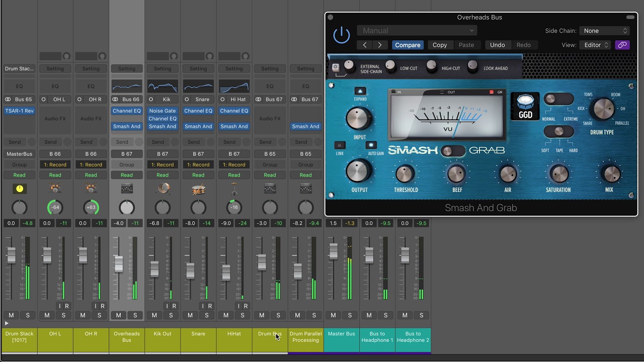644x362 pixels.
Task: Click the Redo button in plugin header
Action: (524, 45)
